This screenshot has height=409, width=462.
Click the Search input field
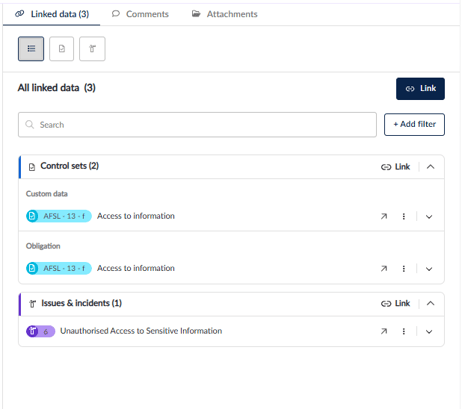tap(197, 125)
